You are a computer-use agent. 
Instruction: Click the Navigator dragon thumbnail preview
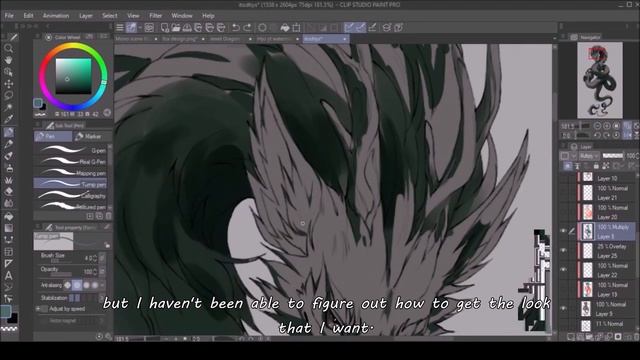pos(600,80)
